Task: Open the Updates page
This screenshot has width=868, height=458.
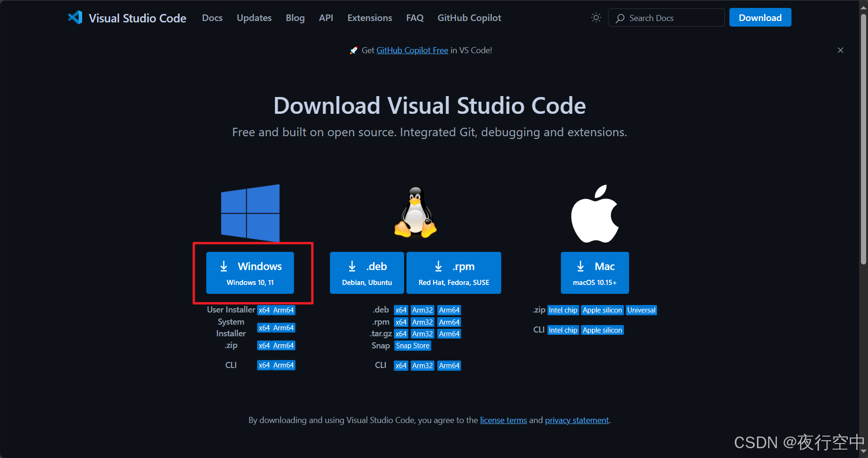Action: click(x=254, y=18)
